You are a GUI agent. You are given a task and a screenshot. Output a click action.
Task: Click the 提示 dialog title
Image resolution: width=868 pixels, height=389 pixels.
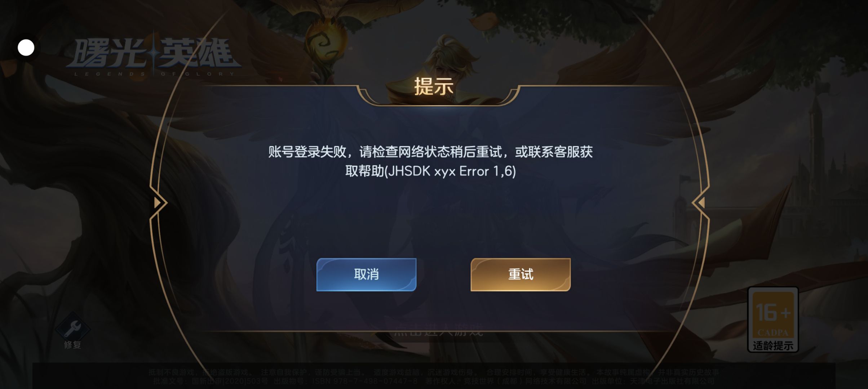(x=434, y=86)
